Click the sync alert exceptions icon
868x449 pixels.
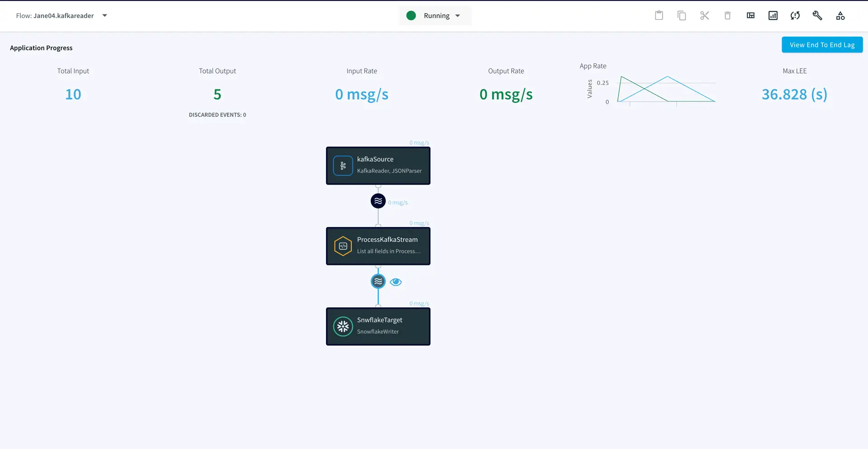click(795, 16)
